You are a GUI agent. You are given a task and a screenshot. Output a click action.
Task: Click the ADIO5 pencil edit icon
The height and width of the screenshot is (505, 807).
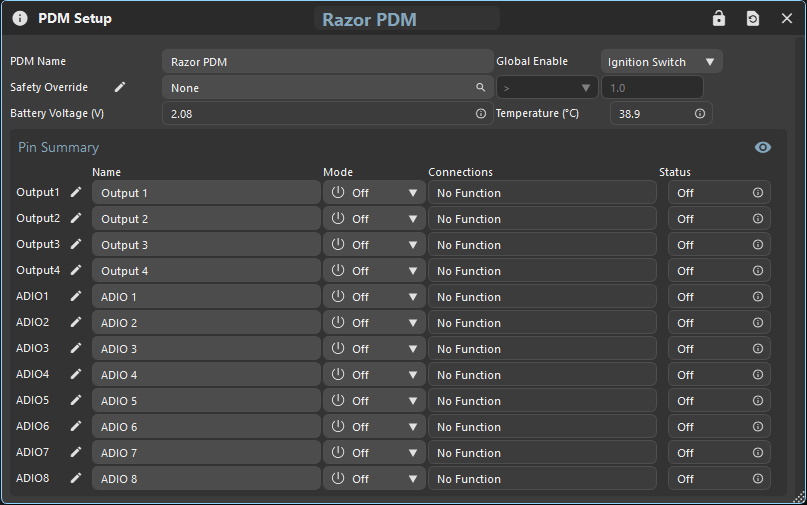click(76, 400)
